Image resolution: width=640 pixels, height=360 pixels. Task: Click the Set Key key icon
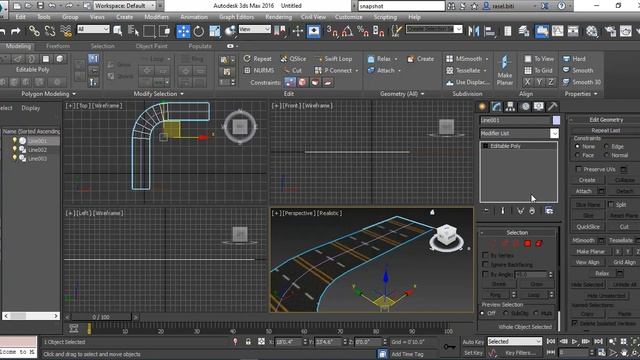coord(449,347)
